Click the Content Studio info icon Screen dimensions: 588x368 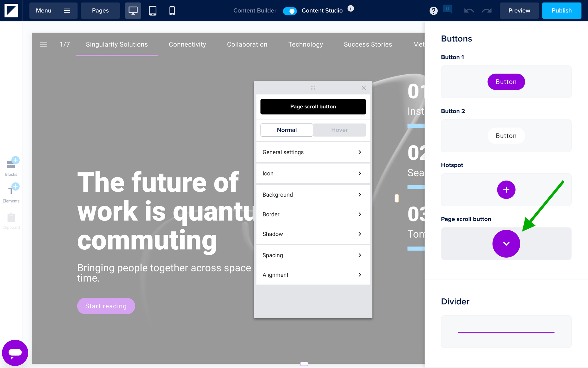pyautogui.click(x=351, y=9)
